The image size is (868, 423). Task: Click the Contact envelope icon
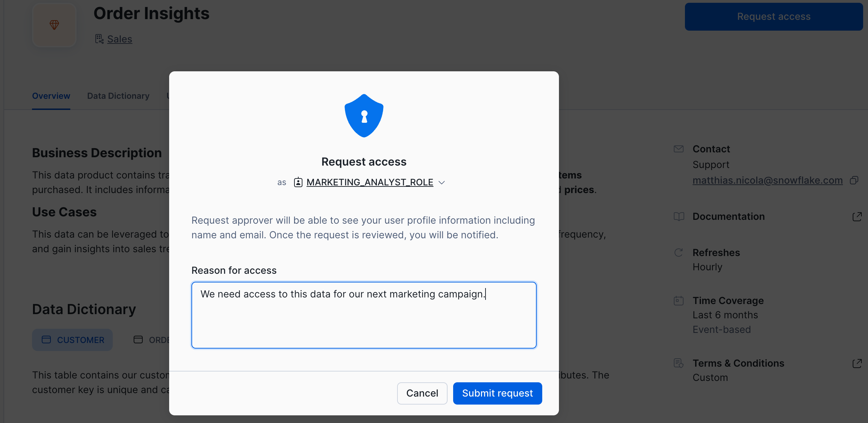679,149
